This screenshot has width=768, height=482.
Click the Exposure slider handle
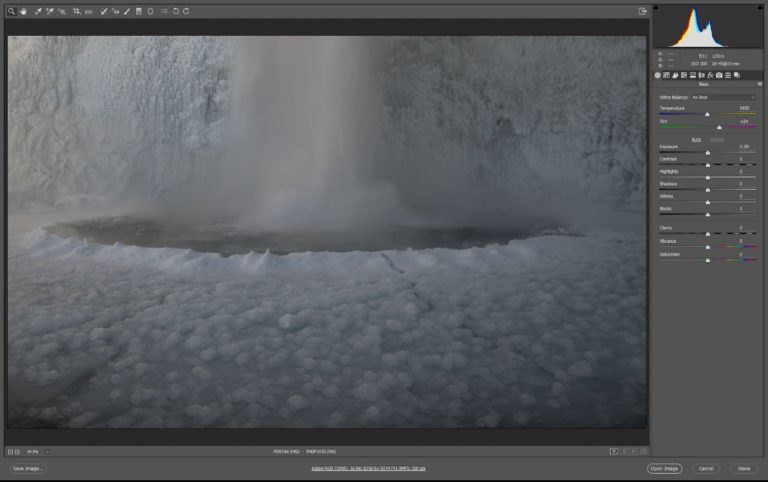click(x=708, y=153)
